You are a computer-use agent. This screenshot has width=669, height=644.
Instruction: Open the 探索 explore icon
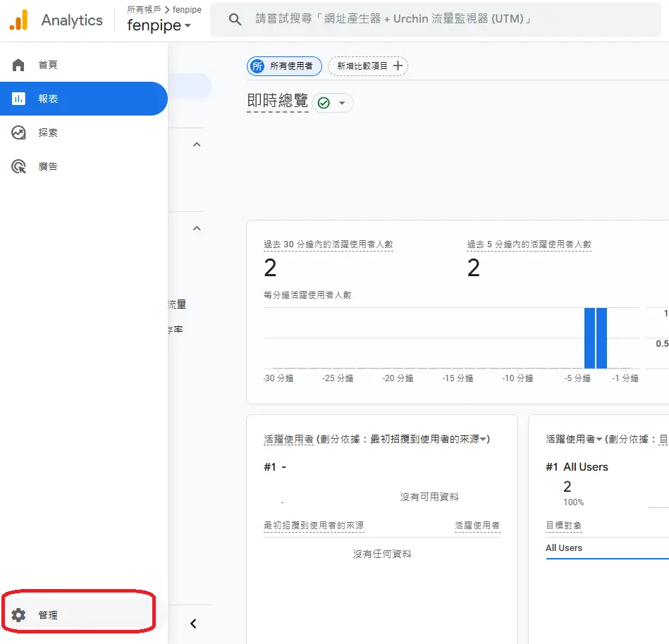(x=17, y=132)
